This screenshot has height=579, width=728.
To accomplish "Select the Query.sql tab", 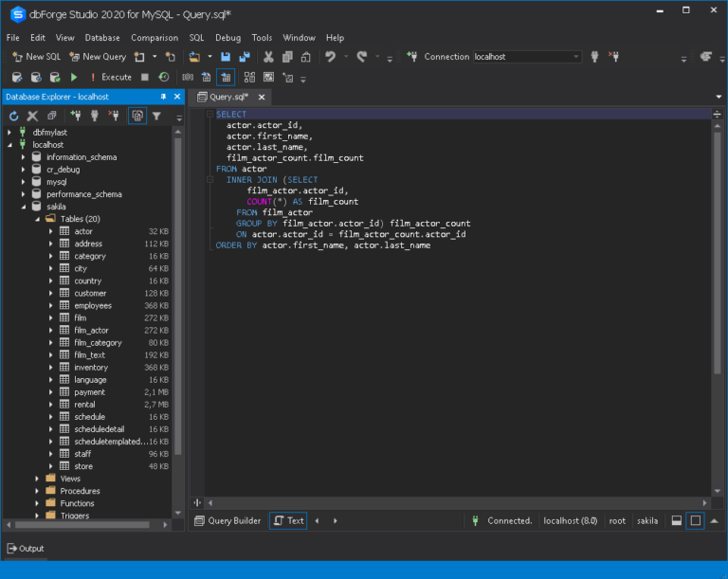I will click(x=227, y=97).
